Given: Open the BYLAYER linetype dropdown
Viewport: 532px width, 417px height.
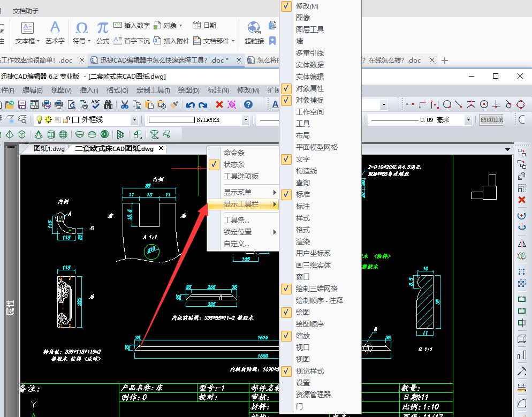Looking at the screenshot, I should 246,119.
